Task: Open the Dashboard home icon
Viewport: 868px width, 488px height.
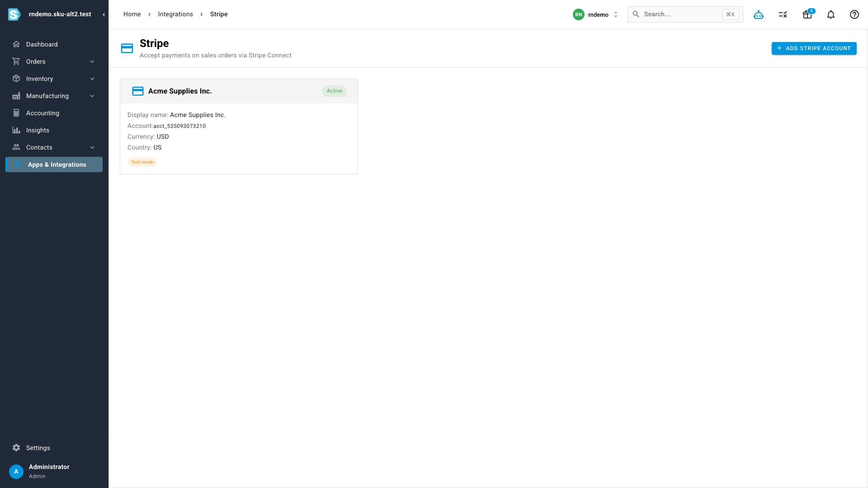Action: [16, 44]
